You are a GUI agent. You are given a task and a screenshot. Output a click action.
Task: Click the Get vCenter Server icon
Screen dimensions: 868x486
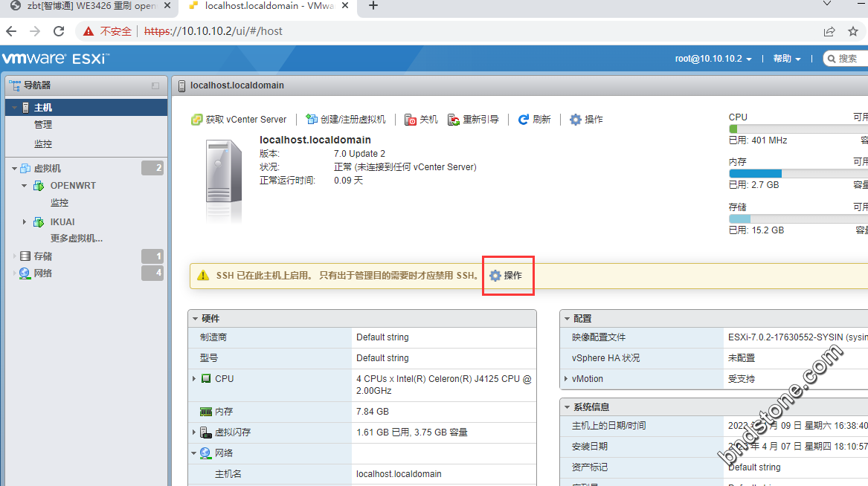[196, 120]
